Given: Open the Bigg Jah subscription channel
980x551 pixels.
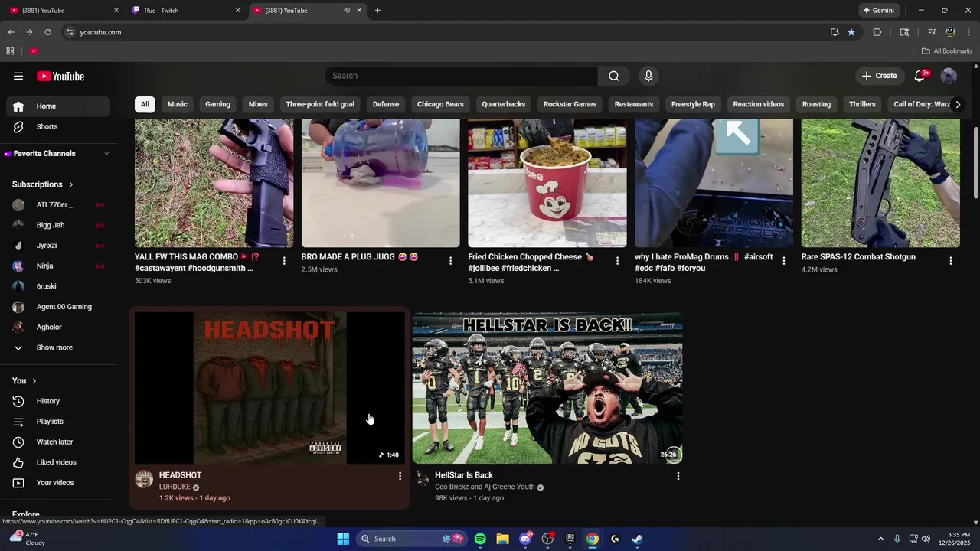Looking at the screenshot, I should coord(58,225).
